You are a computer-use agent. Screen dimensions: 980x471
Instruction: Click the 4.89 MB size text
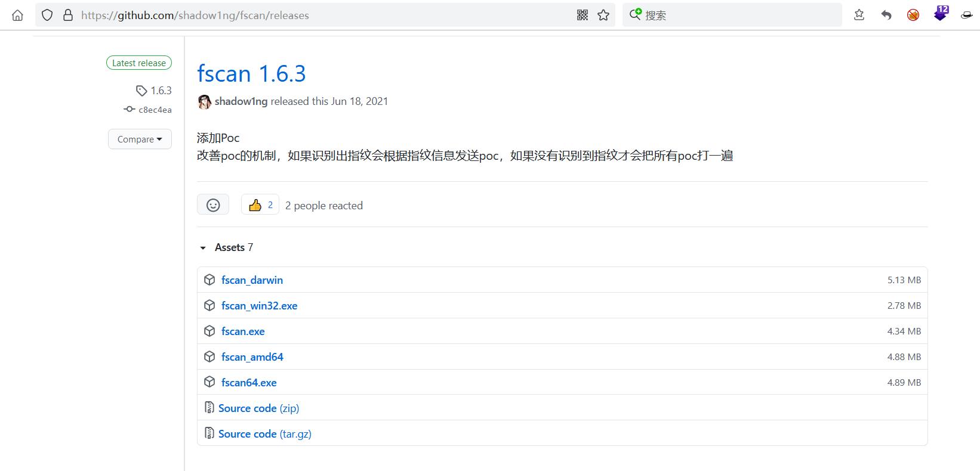click(904, 382)
